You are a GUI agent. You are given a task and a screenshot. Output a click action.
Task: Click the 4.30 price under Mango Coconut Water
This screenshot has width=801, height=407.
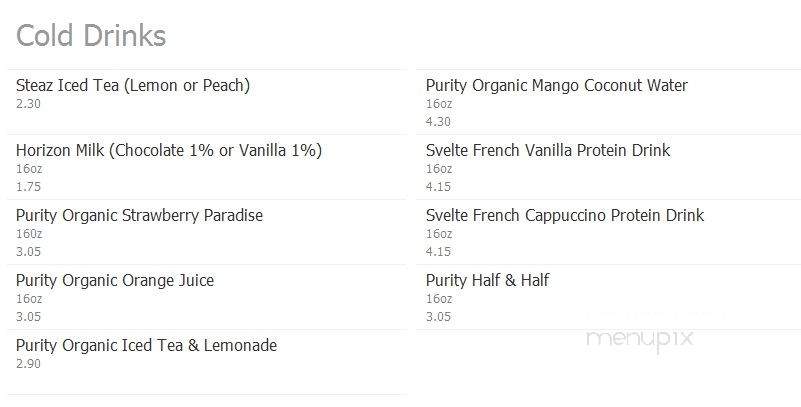(x=438, y=122)
